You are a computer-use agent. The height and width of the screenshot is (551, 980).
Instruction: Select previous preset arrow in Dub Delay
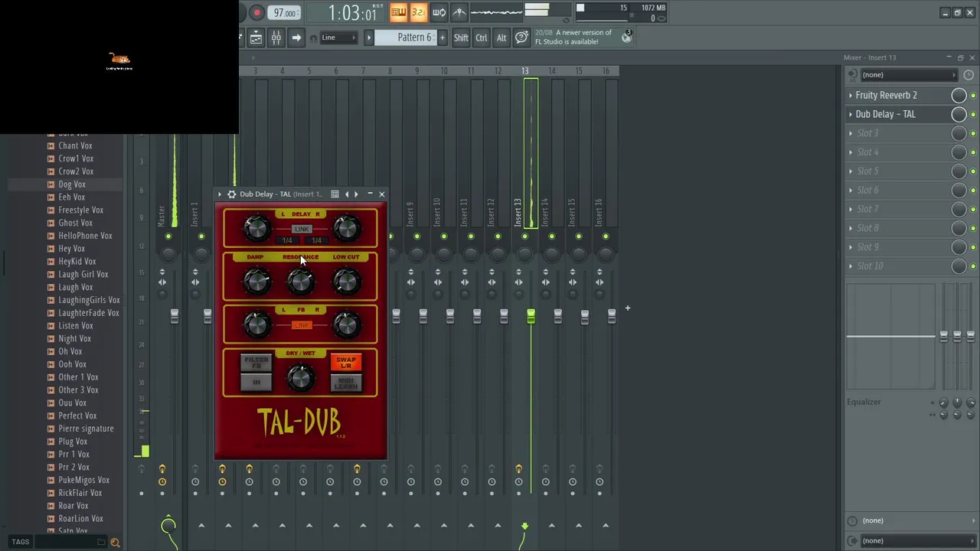347,194
